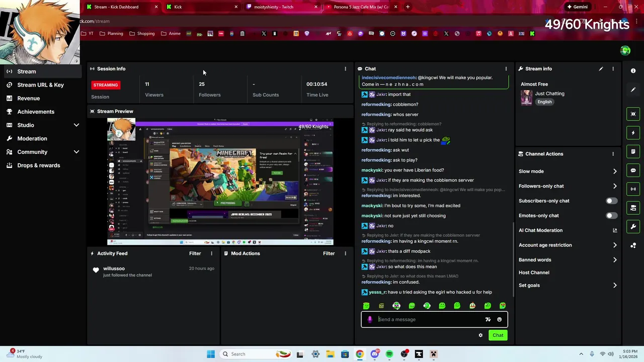Click the lightning bolt widget icon
The width and height of the screenshot is (644, 362).
coord(633,133)
